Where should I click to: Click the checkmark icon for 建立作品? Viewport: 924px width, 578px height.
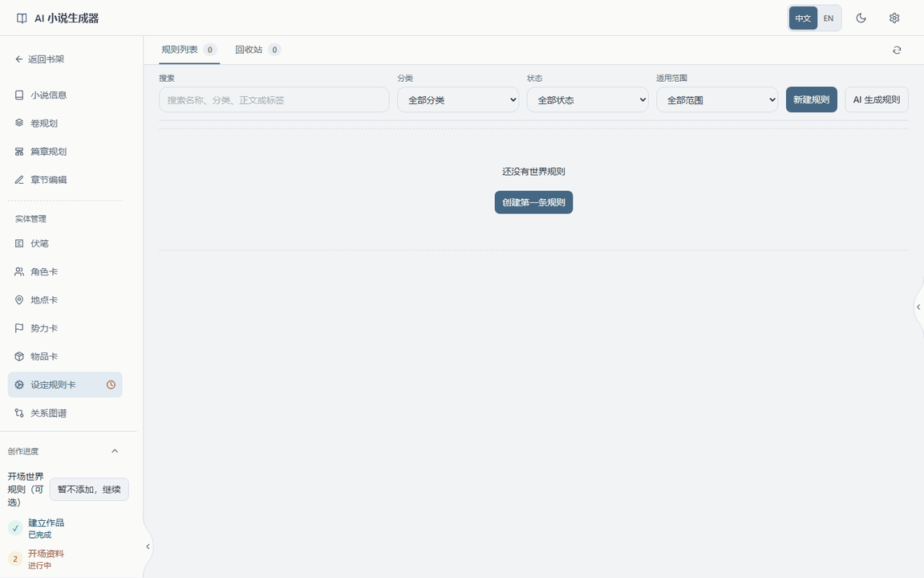tap(15, 528)
